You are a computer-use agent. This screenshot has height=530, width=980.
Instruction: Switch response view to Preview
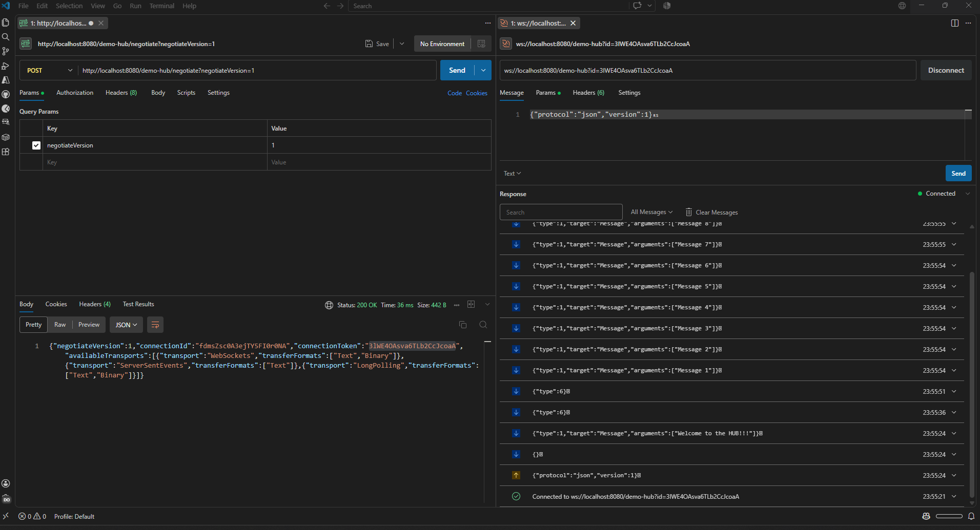[x=89, y=325]
